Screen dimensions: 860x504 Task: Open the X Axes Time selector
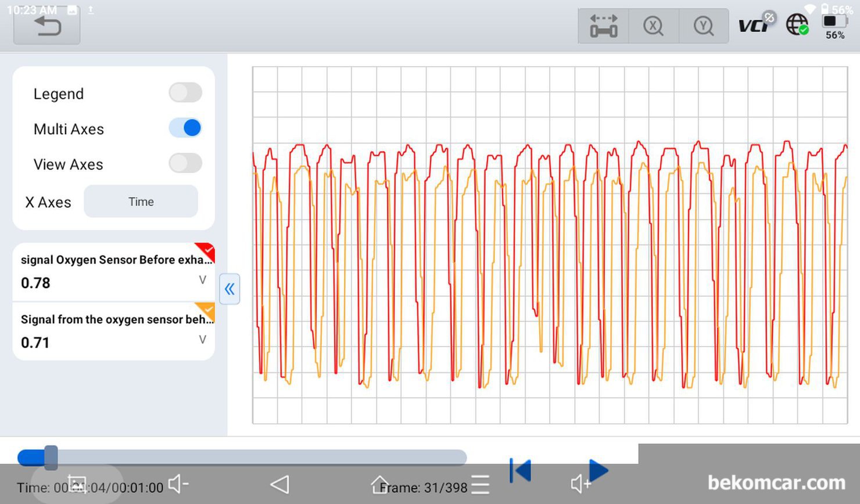141,201
